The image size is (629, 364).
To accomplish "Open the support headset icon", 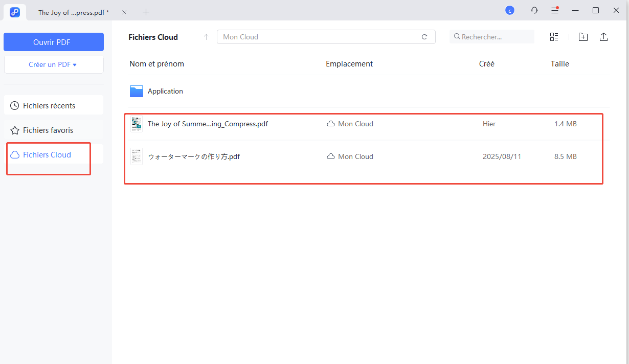I will [534, 10].
